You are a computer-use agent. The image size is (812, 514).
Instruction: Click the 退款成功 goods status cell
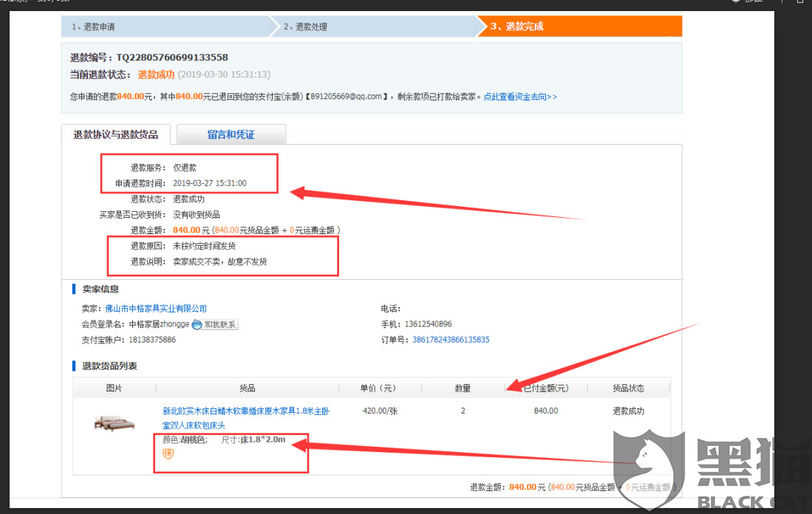(628, 411)
